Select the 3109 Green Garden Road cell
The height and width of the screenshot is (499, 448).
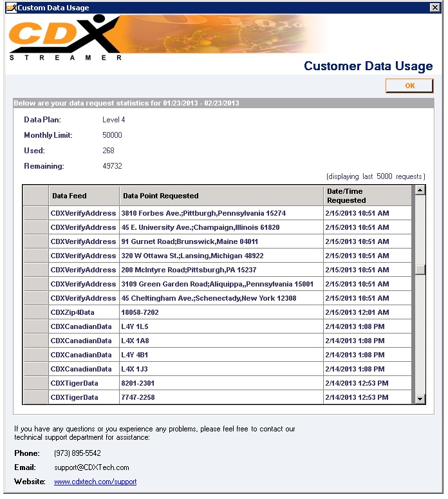pos(221,284)
